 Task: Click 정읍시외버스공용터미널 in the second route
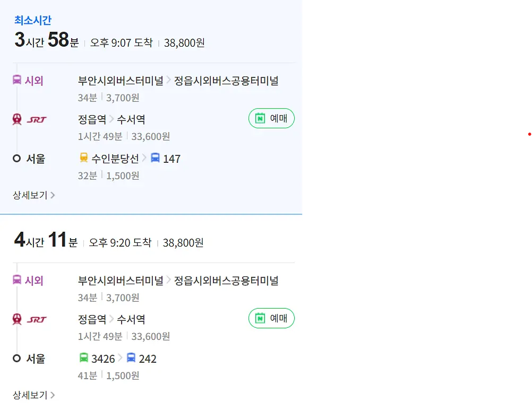pos(226,281)
